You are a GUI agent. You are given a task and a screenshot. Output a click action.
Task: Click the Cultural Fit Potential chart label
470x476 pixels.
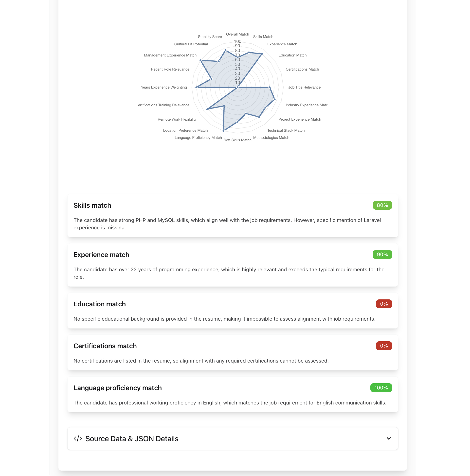pyautogui.click(x=191, y=44)
